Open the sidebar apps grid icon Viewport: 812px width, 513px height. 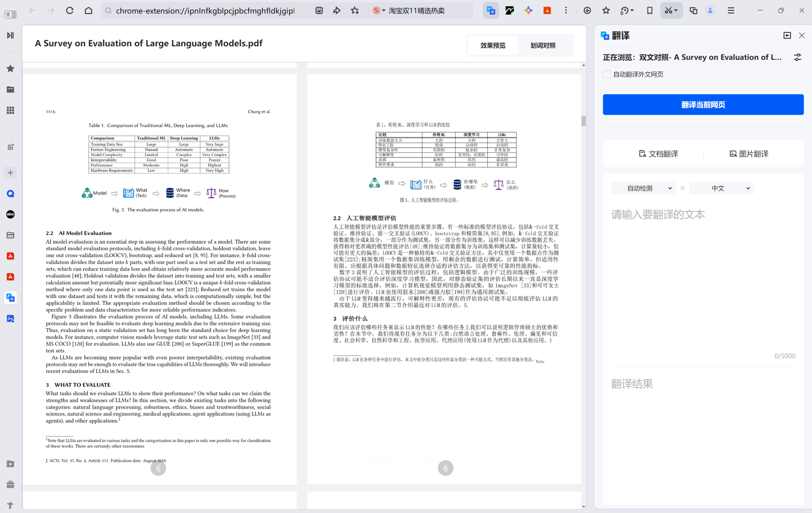coord(10,110)
